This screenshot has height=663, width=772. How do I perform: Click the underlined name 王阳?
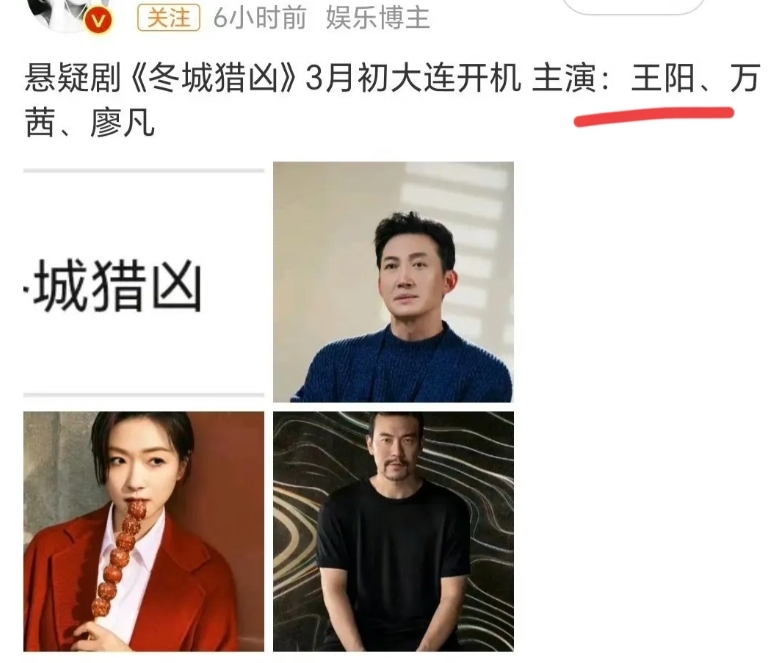coord(662,79)
